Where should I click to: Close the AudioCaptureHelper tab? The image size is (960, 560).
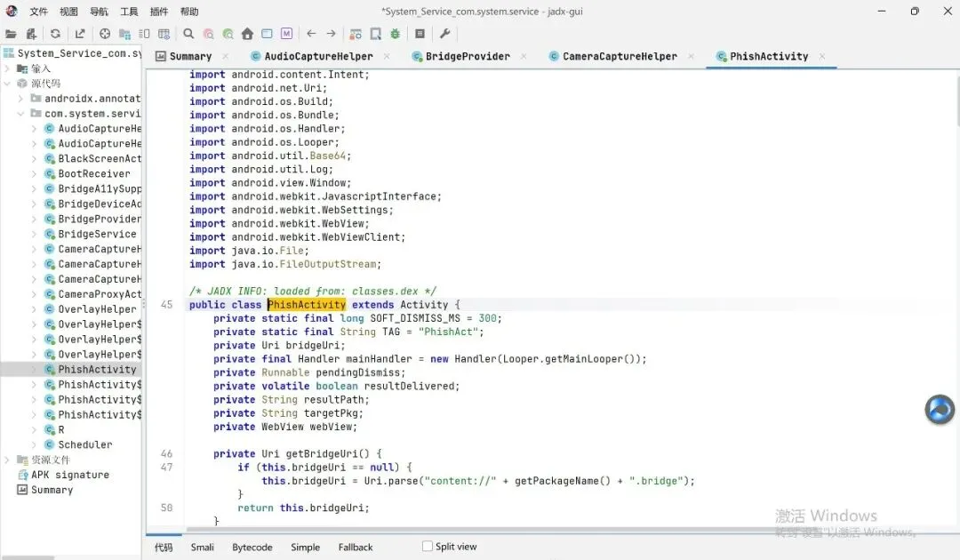coord(387,56)
